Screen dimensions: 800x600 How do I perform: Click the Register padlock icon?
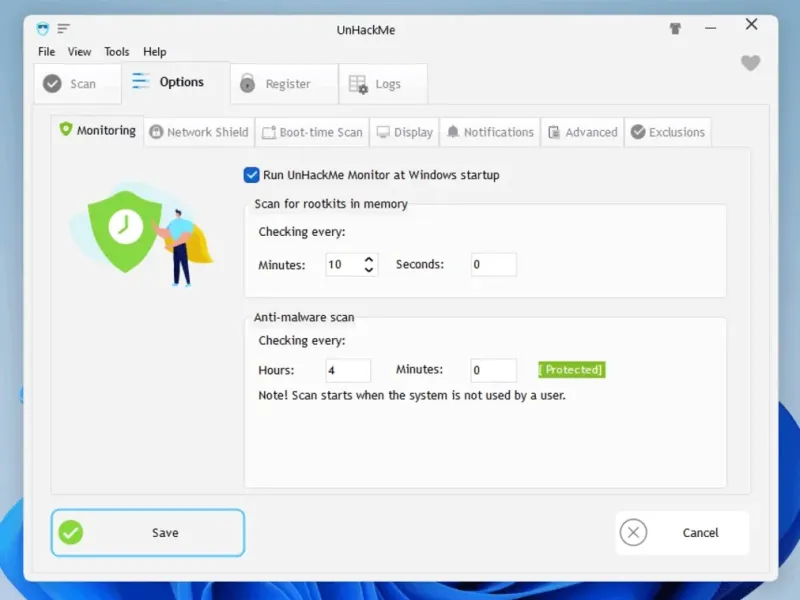pyautogui.click(x=247, y=83)
